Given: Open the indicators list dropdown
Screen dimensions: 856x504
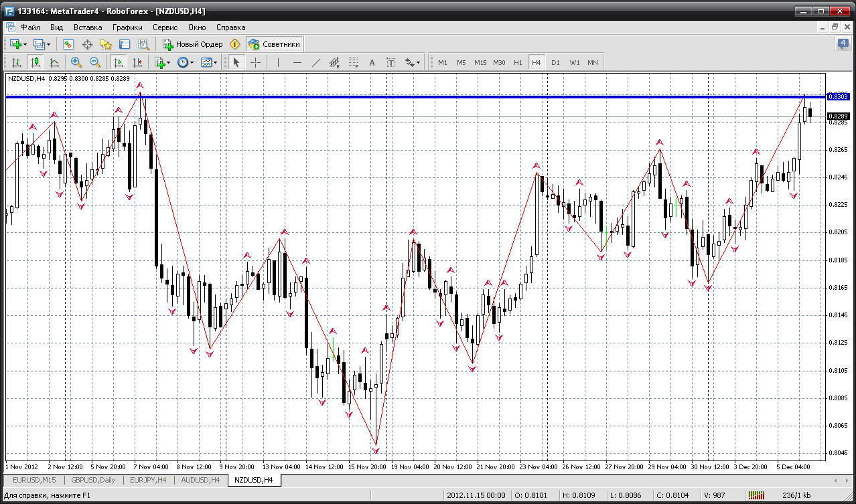Looking at the screenshot, I should click(x=163, y=62).
